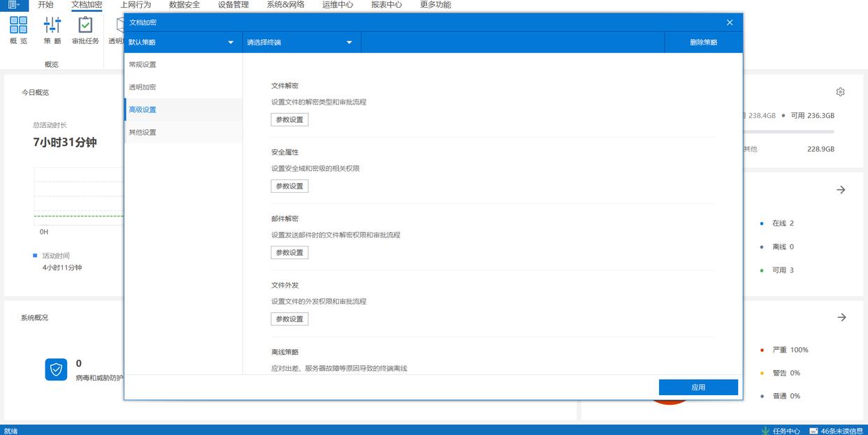Close the 文档加密 dialog
Viewport: 868px width, 435px height.
click(x=730, y=22)
